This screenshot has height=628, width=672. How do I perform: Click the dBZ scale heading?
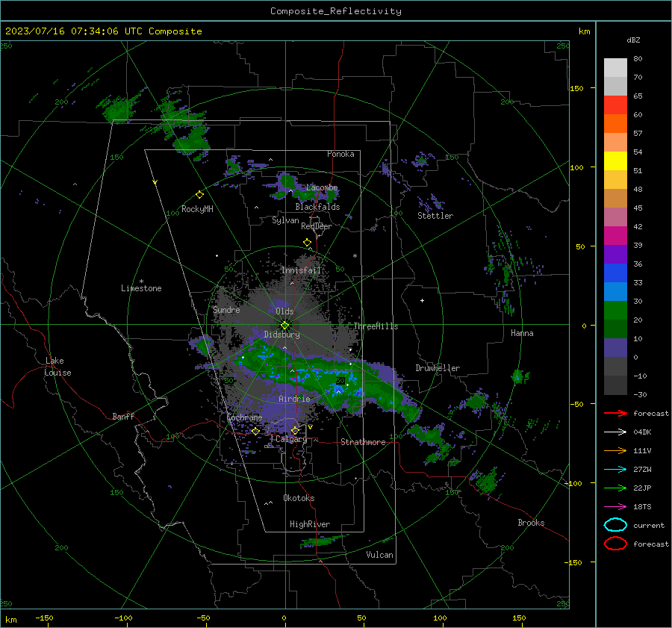[633, 40]
